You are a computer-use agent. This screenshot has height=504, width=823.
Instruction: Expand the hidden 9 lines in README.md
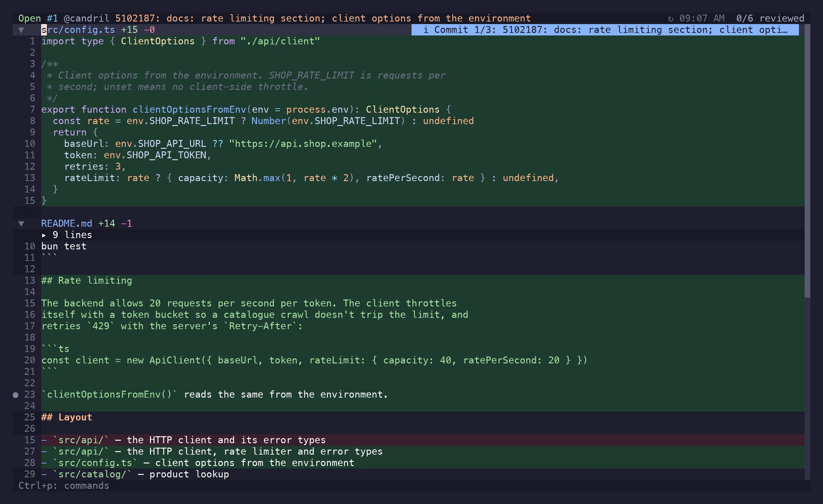click(x=67, y=235)
